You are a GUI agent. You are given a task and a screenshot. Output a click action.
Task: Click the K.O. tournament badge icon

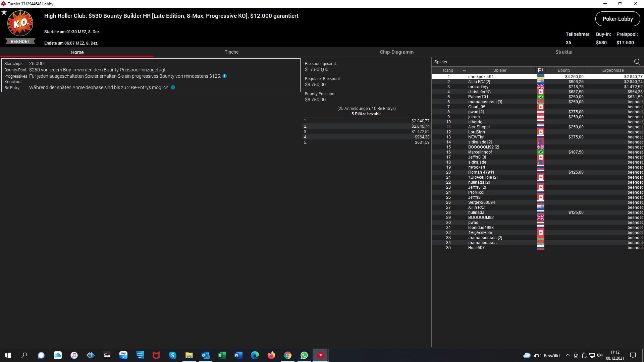(20, 23)
